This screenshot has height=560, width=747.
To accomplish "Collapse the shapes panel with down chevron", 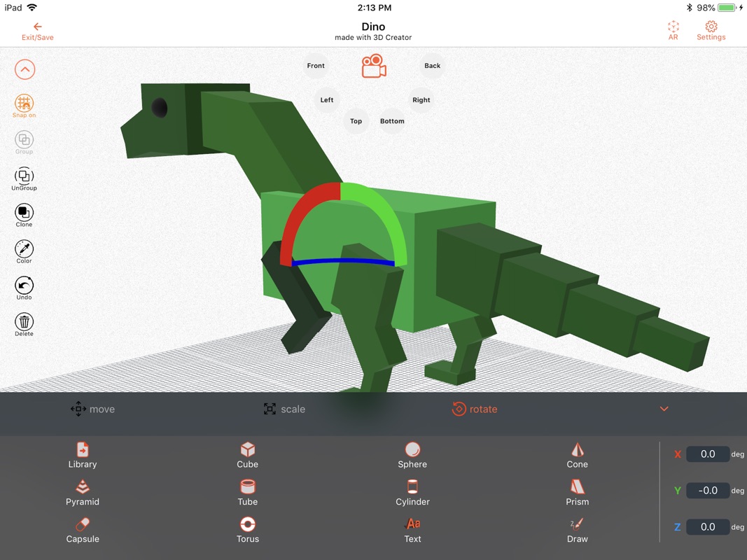I will coord(664,409).
